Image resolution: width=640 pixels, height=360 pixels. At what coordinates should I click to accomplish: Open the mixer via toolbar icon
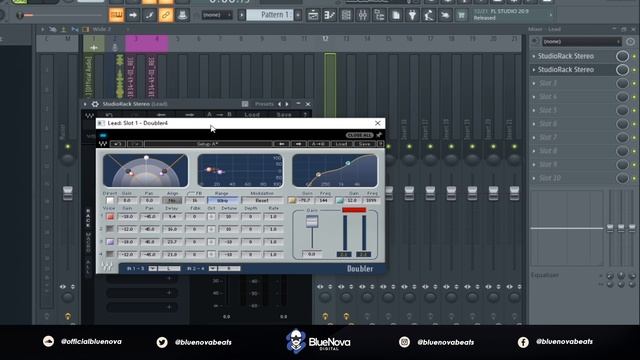point(362,15)
